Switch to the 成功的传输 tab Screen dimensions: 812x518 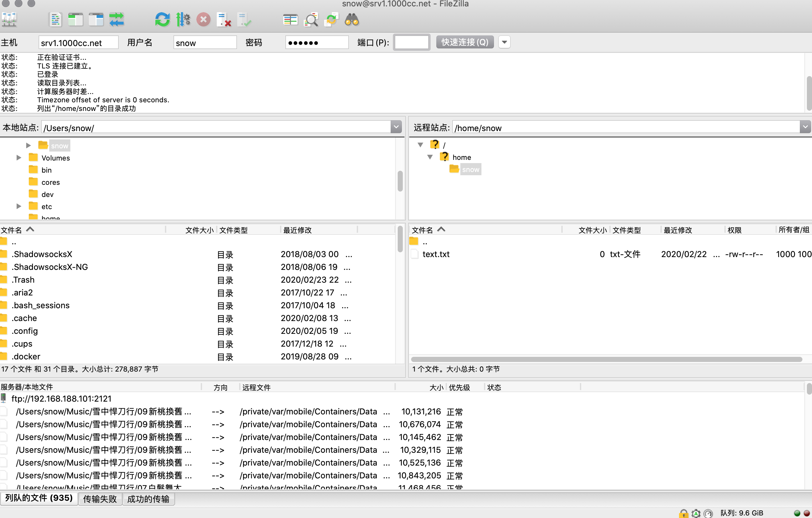click(x=148, y=499)
